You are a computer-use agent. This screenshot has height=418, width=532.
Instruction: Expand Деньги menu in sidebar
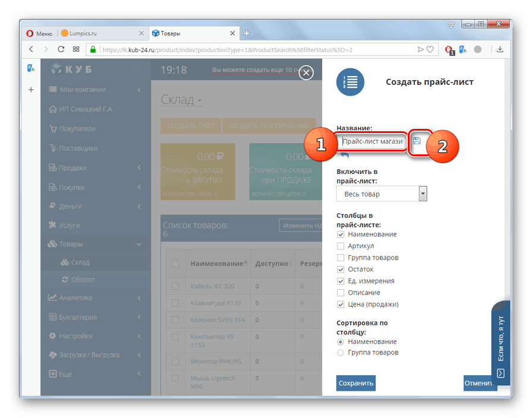click(96, 206)
